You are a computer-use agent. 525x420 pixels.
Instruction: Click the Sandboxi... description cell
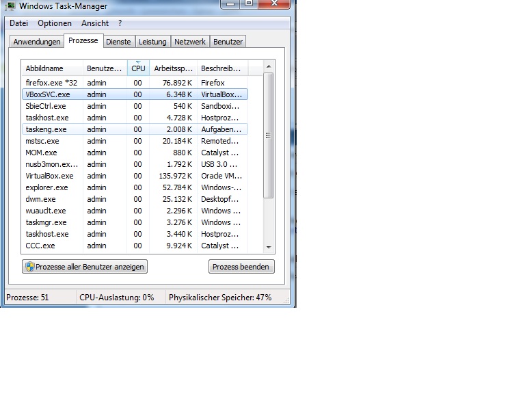(x=220, y=106)
